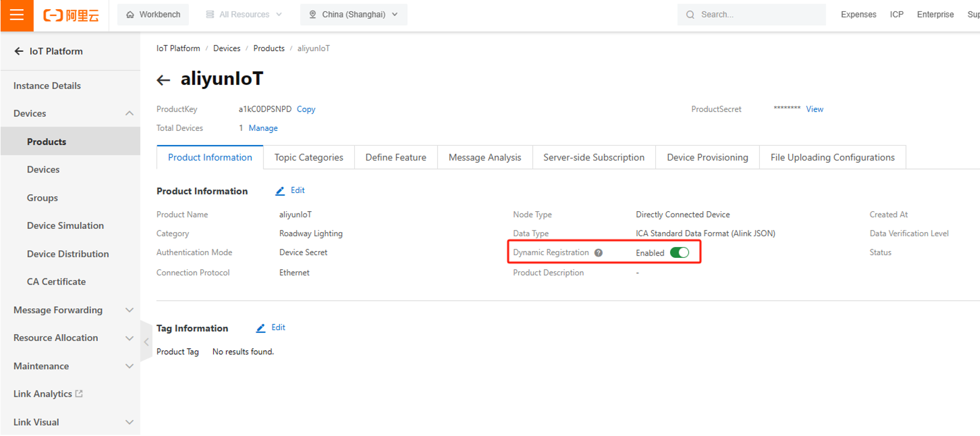Open the orange hamburger menu

tap(17, 15)
